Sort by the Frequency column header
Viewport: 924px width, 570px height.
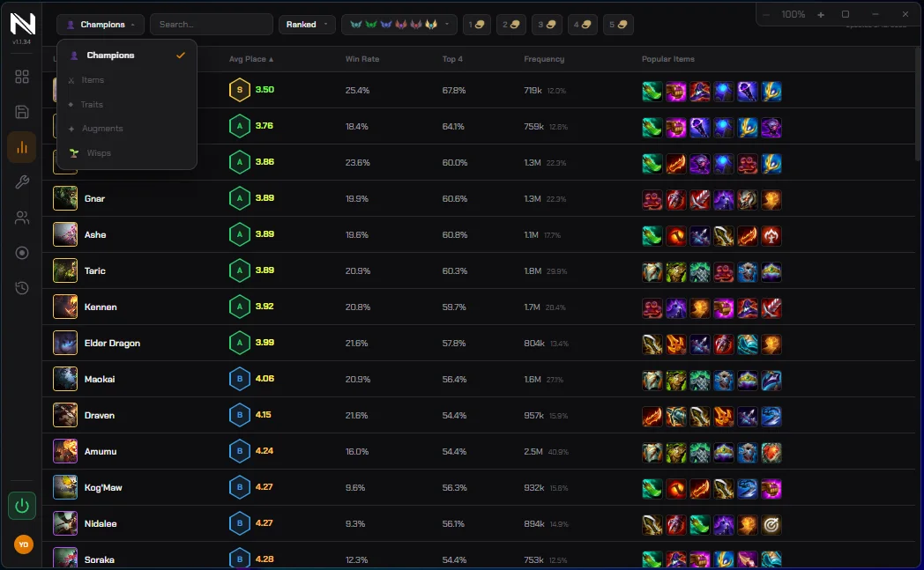click(544, 59)
